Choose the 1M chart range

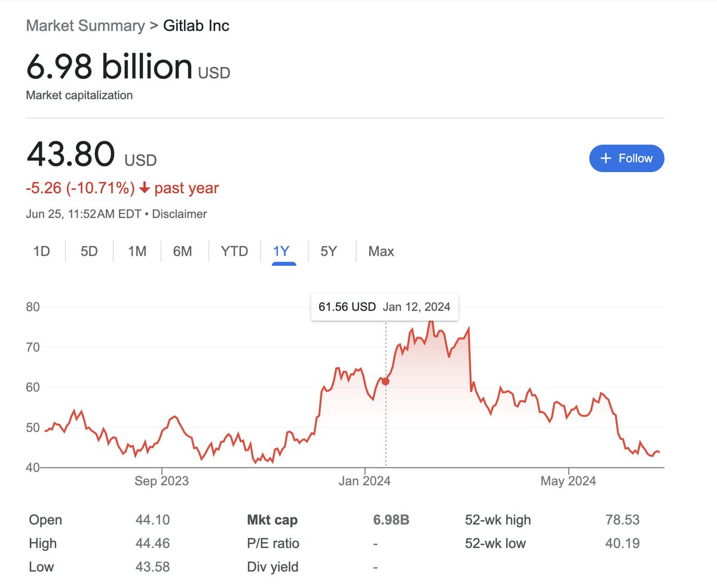coord(137,252)
